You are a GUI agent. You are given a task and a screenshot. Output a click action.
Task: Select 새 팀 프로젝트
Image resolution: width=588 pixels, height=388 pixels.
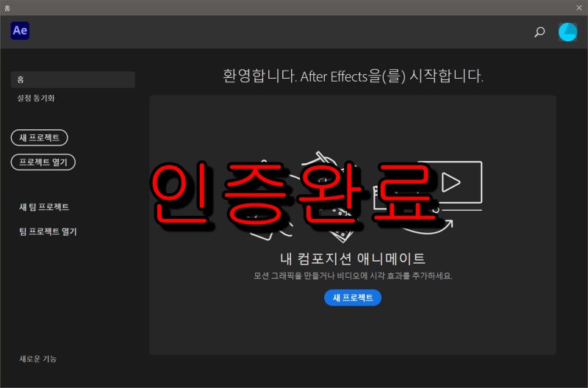click(x=44, y=207)
